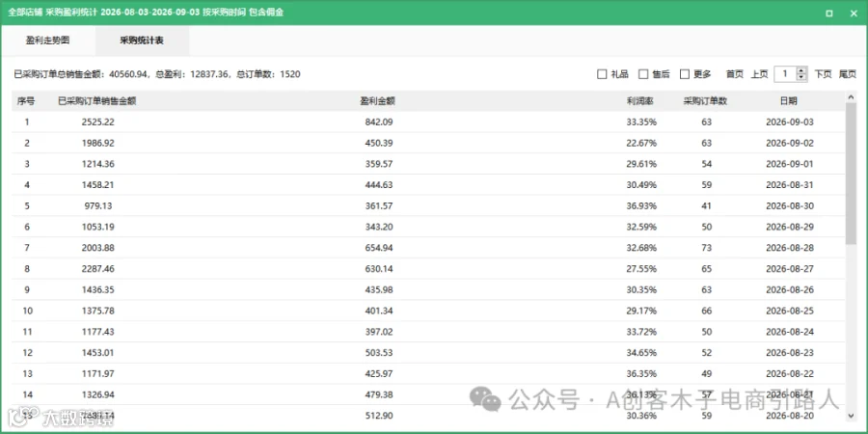Click 上页 previous page link
This screenshot has height=434, width=868.
click(760, 74)
